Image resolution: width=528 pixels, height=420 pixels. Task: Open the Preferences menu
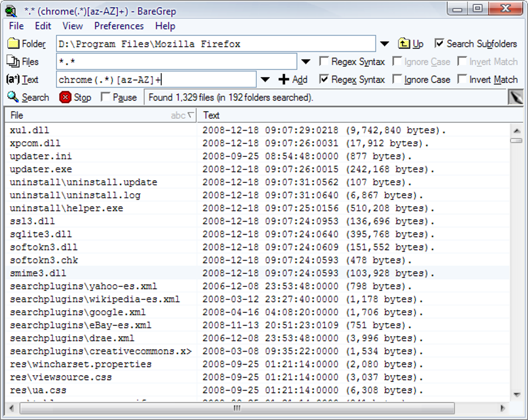point(119,26)
